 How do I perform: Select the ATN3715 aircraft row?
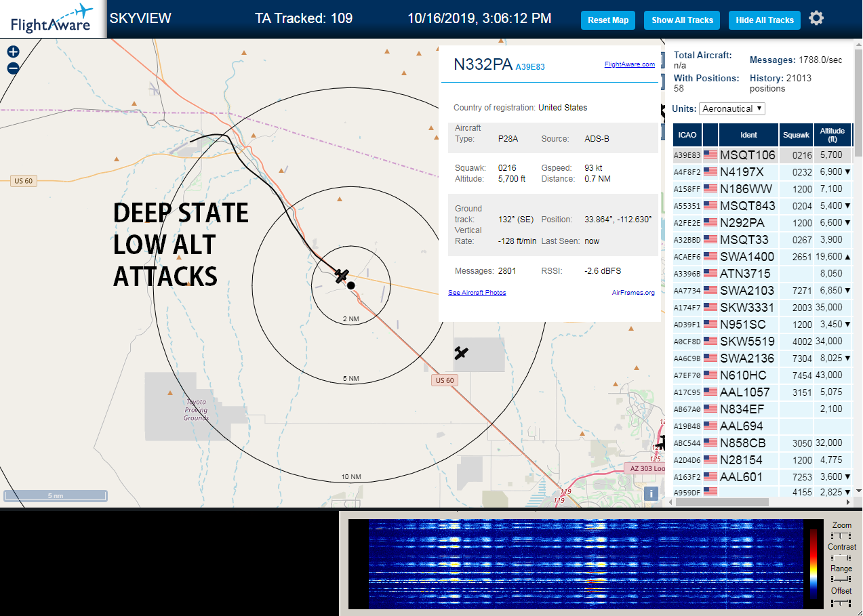762,274
